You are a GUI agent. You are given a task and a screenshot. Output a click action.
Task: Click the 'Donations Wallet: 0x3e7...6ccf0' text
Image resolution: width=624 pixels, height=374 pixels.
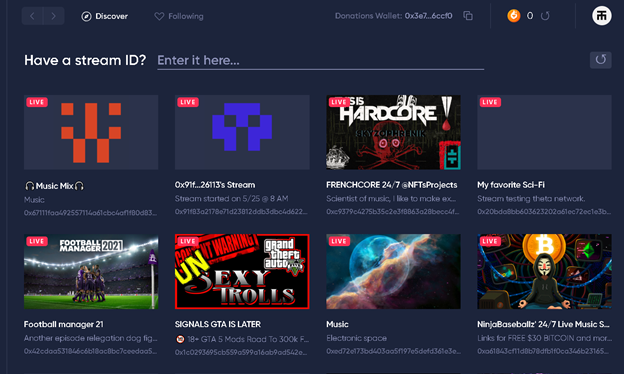pos(394,16)
